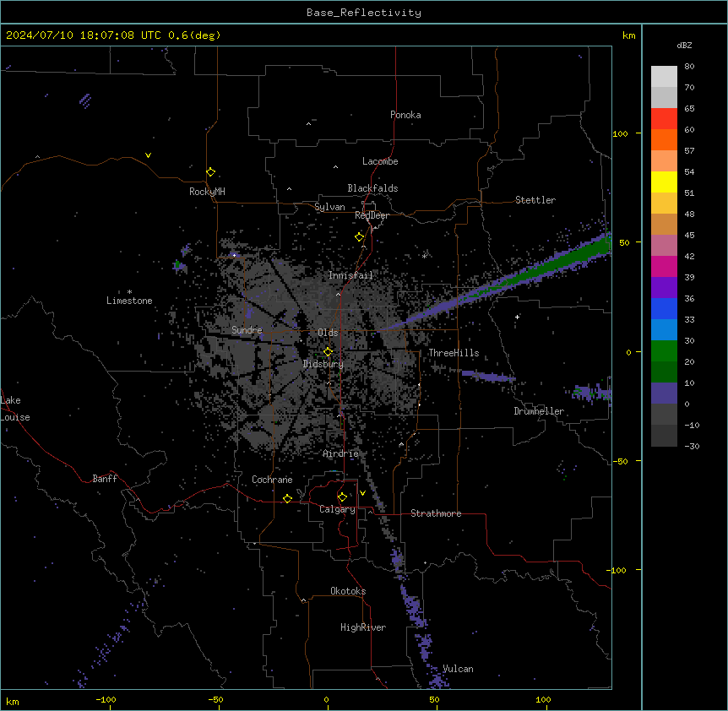
Task: Click the Ponoka city label
Action: tap(405, 115)
